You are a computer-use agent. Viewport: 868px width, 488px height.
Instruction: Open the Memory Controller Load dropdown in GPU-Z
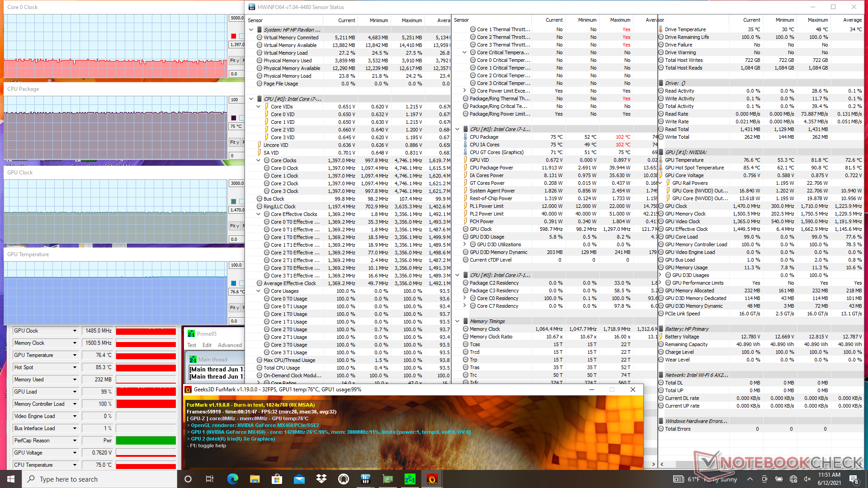pos(75,404)
